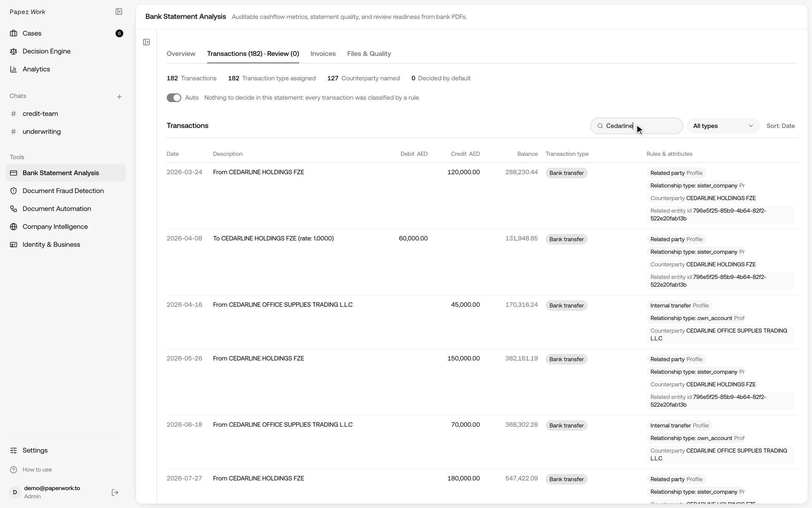Open the Files & Quality tab
Viewport: 812px width, 508px height.
(x=369, y=54)
